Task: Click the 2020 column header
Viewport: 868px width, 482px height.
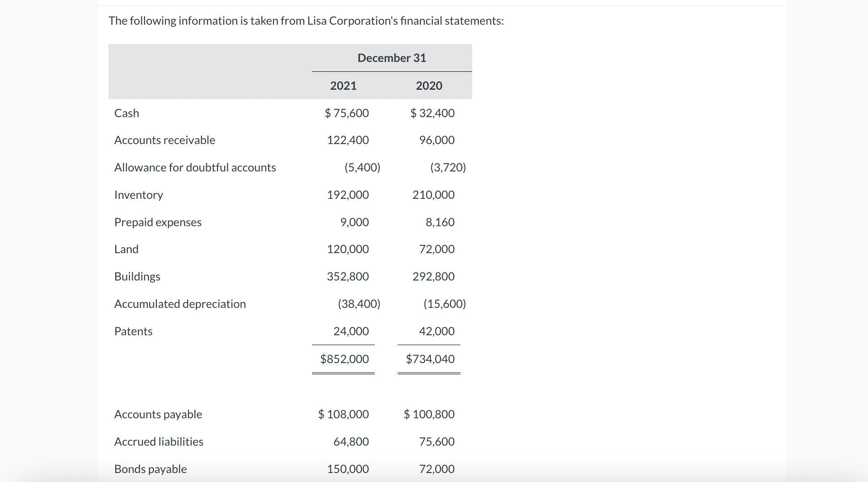Action: click(429, 86)
